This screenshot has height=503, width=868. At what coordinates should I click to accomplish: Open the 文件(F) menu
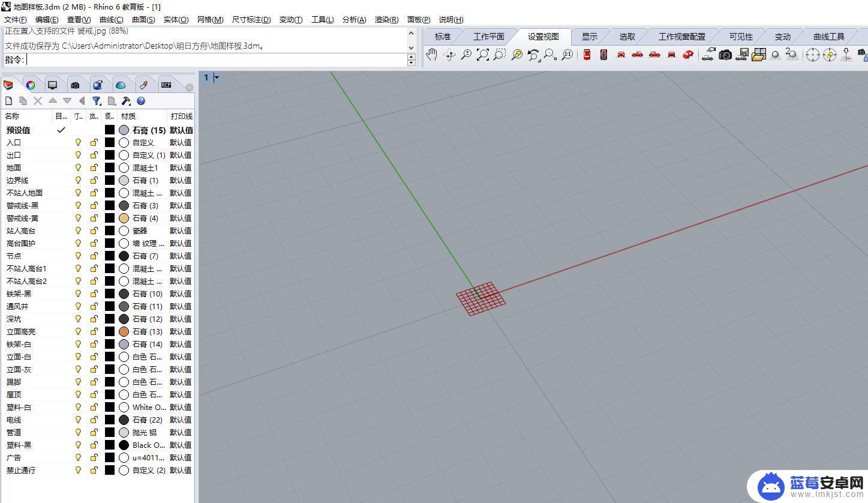tap(15, 20)
